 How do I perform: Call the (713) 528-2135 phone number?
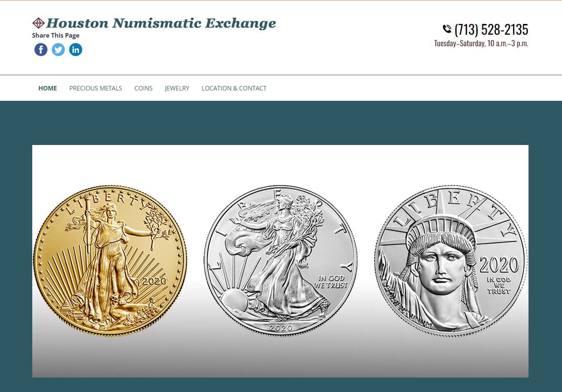(491, 29)
